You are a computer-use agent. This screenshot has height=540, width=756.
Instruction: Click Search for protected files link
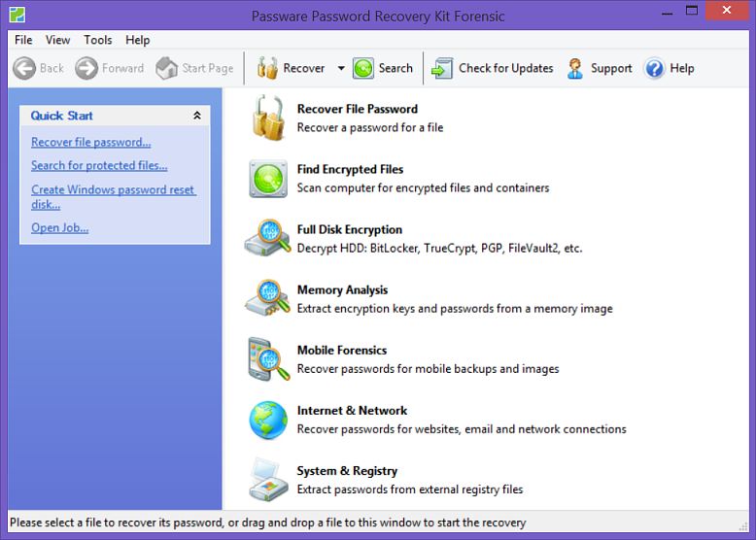coord(99,165)
